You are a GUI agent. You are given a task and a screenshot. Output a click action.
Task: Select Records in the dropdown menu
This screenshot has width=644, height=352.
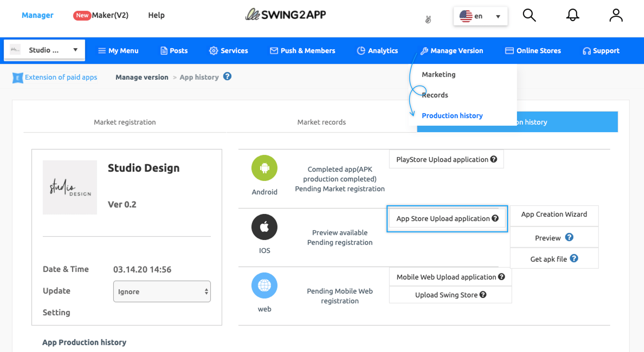pyautogui.click(x=435, y=95)
